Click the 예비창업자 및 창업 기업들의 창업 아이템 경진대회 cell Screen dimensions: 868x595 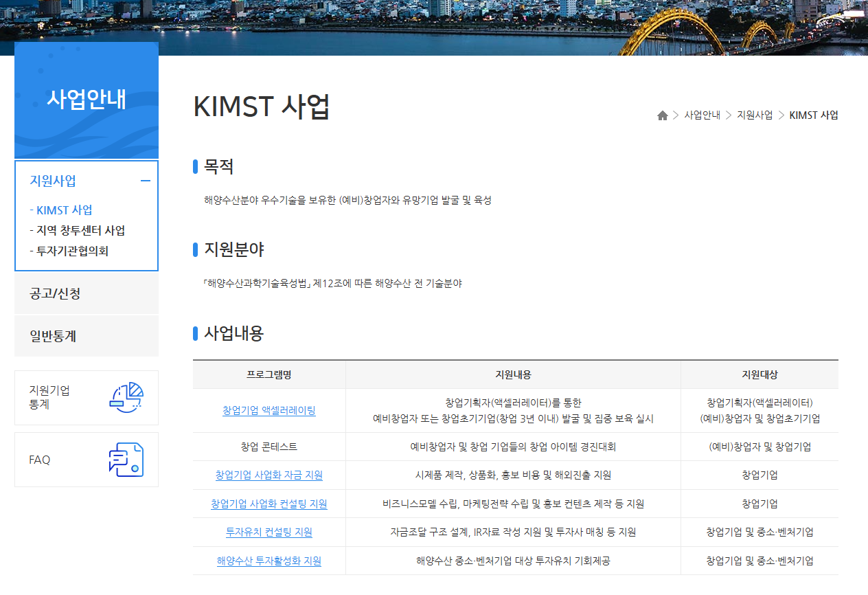(513, 447)
